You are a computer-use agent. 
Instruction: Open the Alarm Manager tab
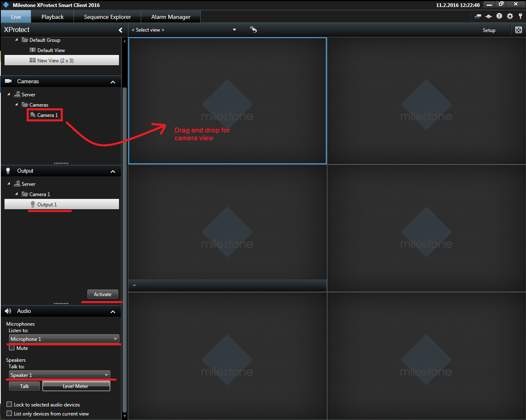coord(171,17)
